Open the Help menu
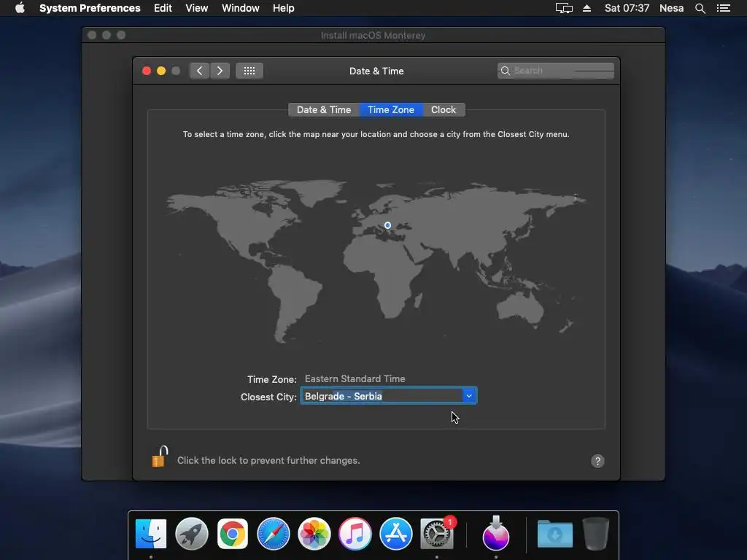747x560 pixels. 284,8
